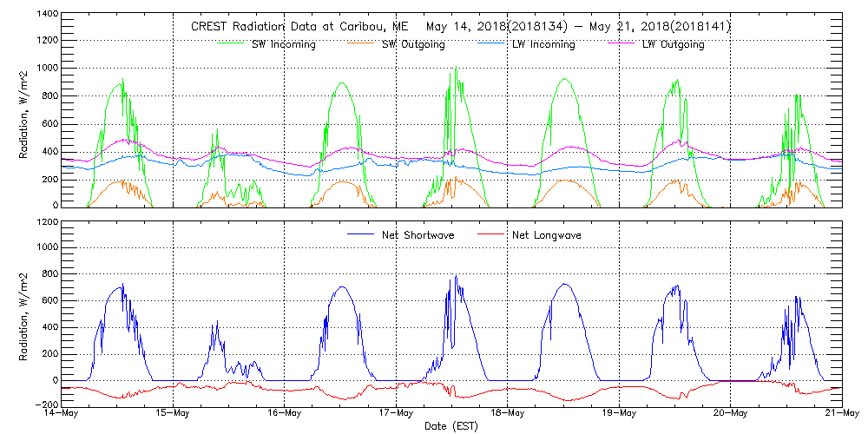Viewport: 868px width, 434px height.
Task: Click the -200 tick label on lower chart
Action: tap(47, 404)
